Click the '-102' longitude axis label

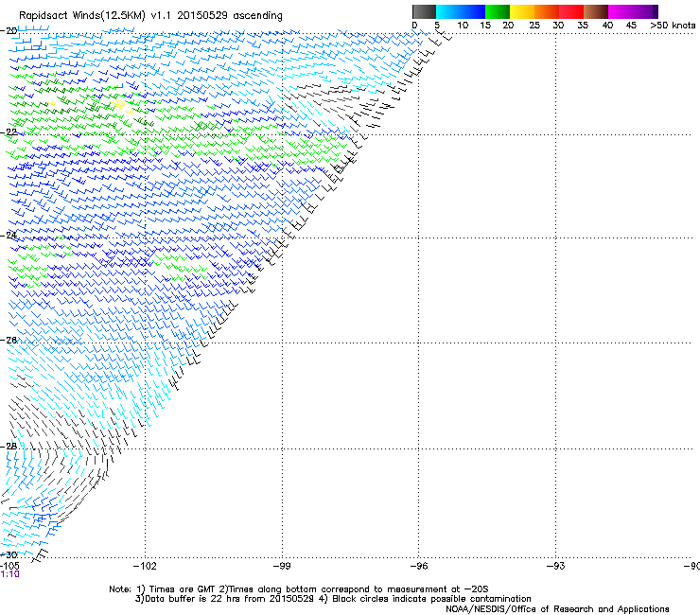145,567
